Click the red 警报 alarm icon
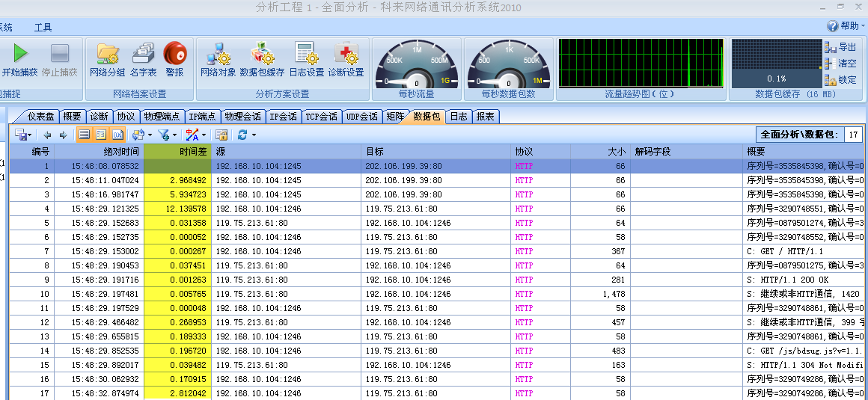This screenshot has height=400, width=868. 174,54
